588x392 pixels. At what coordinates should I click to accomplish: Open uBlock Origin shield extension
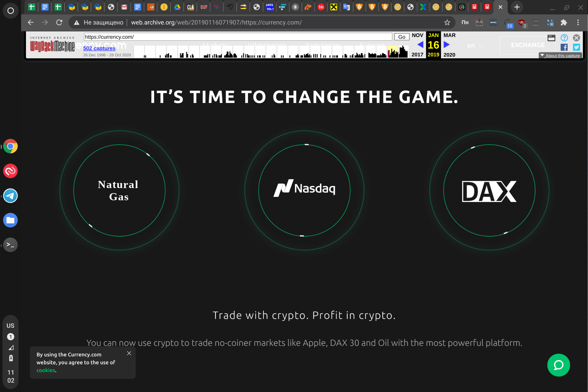[522, 23]
